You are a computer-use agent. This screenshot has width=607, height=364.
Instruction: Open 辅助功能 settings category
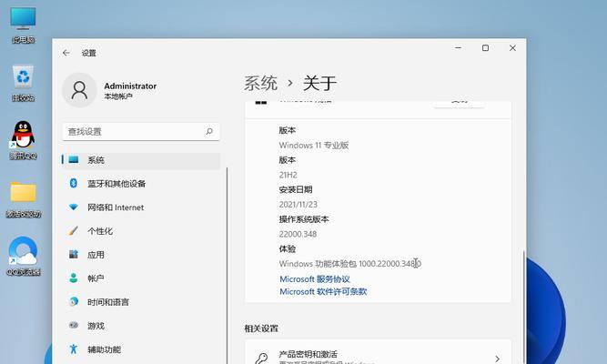tap(140, 349)
